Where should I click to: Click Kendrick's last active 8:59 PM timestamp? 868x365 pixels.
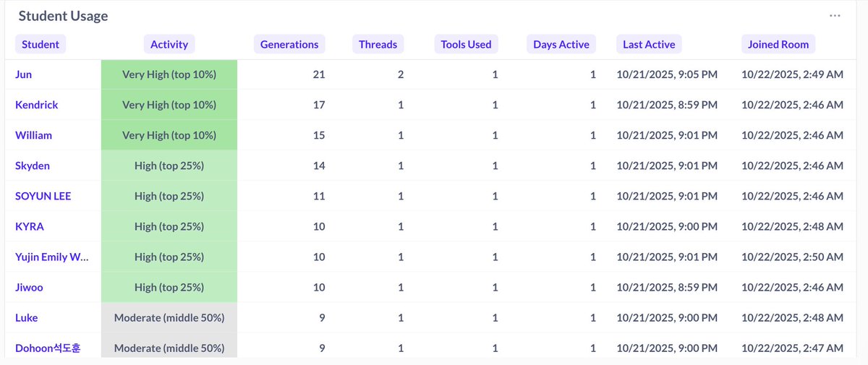point(667,105)
